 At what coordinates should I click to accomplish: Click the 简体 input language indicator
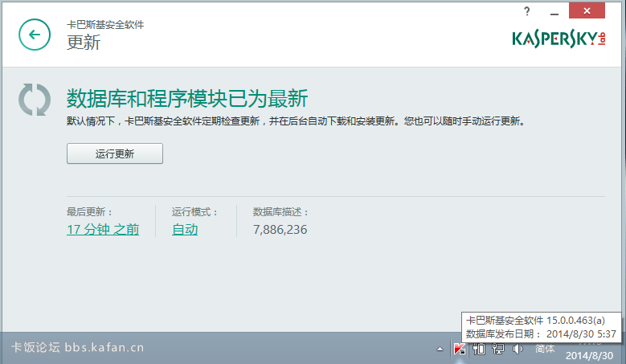pyautogui.click(x=545, y=349)
